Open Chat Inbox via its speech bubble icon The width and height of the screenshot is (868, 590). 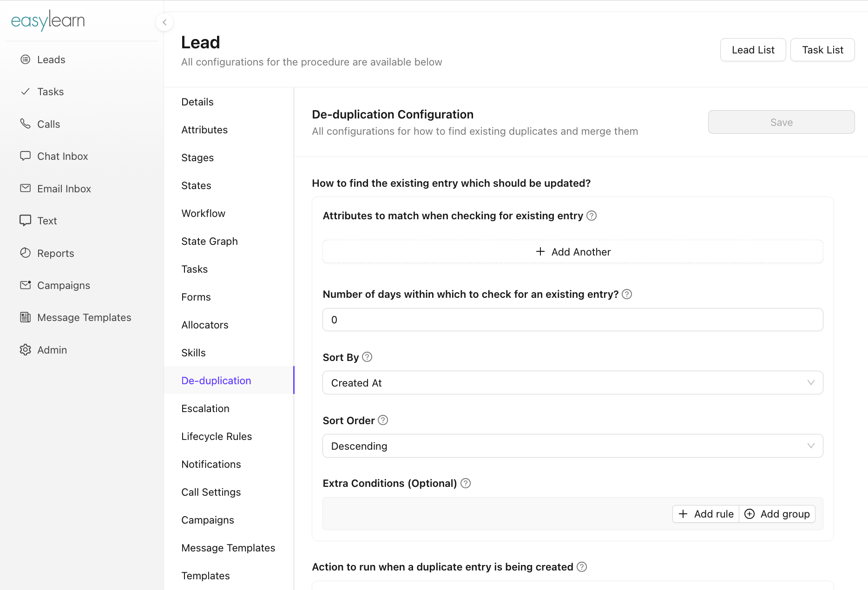pyautogui.click(x=26, y=156)
